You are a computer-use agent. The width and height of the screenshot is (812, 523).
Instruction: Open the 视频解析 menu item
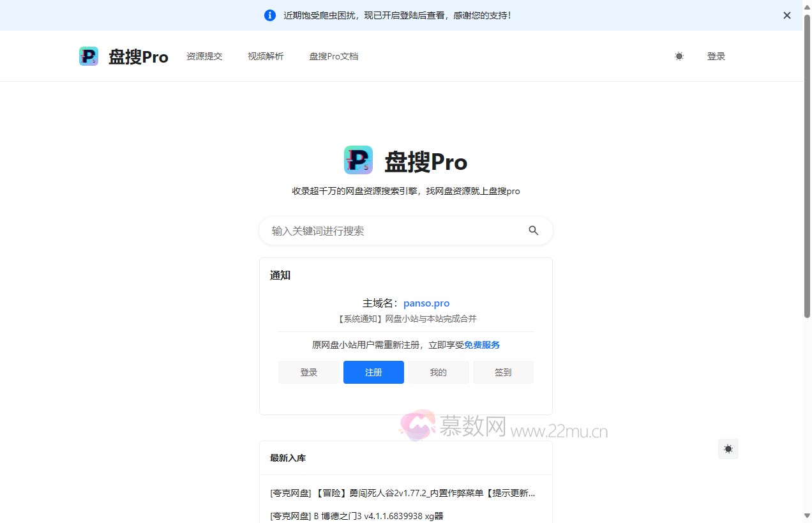pyautogui.click(x=265, y=56)
